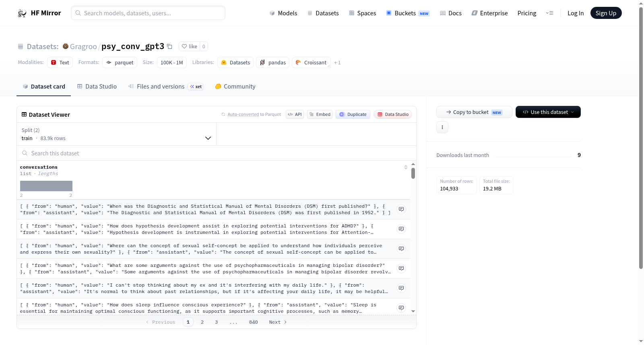Switch to the Data Studio tab
This screenshot has width=644, height=345.
[97, 86]
